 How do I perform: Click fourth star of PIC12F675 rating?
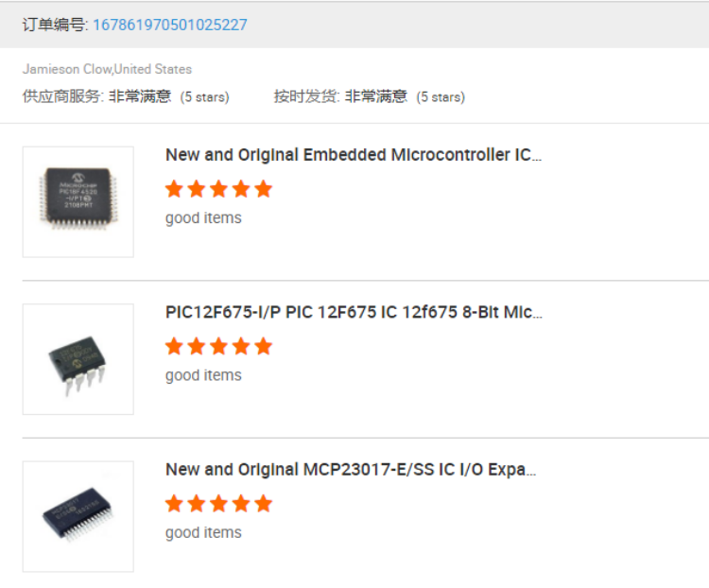click(x=241, y=347)
